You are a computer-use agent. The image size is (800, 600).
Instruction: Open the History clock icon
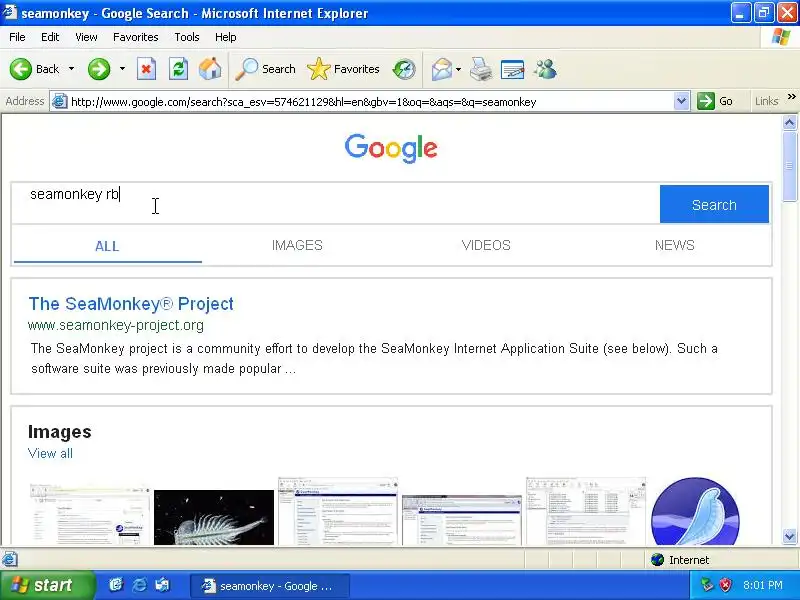404,69
